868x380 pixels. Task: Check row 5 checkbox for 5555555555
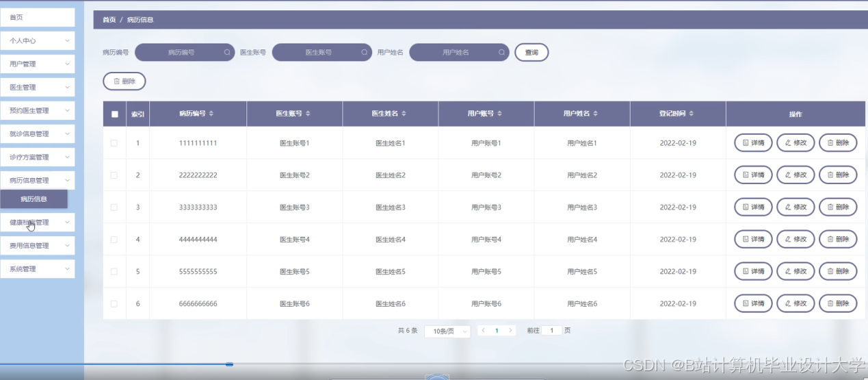114,272
